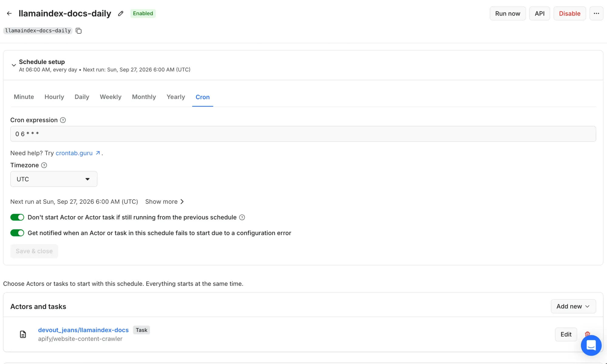Open Timezone help tooltip icon
Image resolution: width=607 pixels, height=364 pixels.
coord(44,165)
